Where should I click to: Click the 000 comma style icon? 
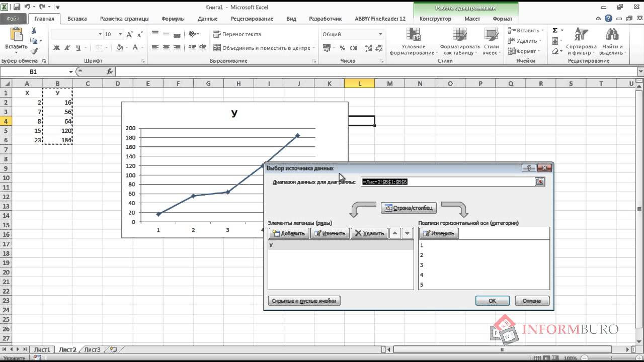click(353, 48)
